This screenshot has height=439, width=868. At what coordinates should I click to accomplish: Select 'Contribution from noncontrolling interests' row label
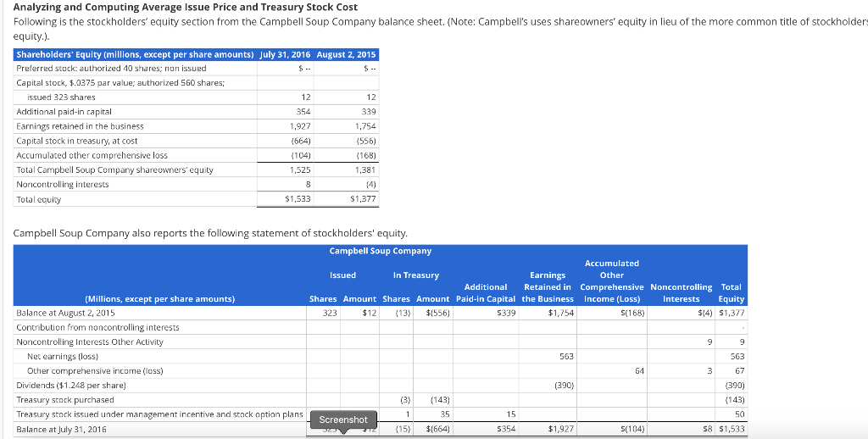click(x=97, y=327)
